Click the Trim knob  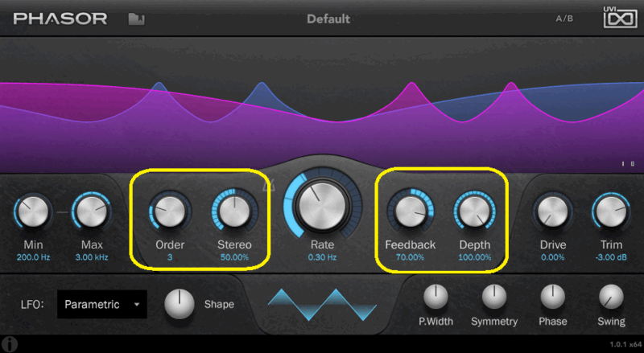pyautogui.click(x=611, y=211)
